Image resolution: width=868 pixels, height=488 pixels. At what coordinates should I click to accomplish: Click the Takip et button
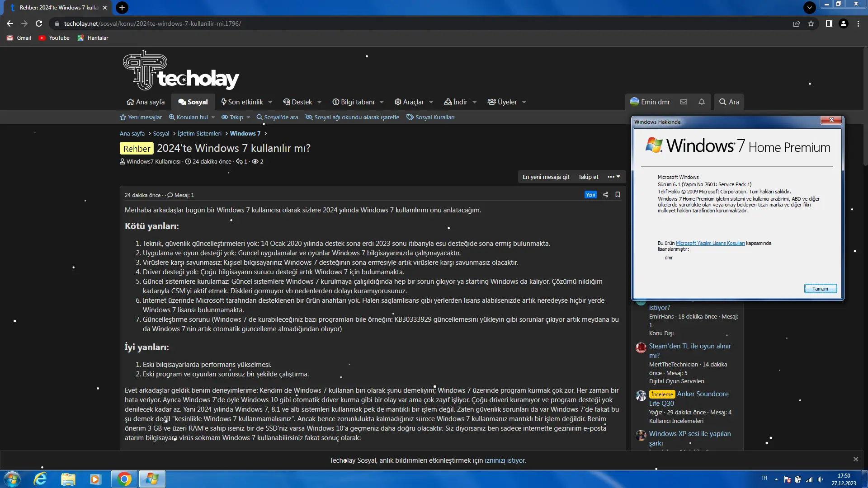[x=588, y=177]
